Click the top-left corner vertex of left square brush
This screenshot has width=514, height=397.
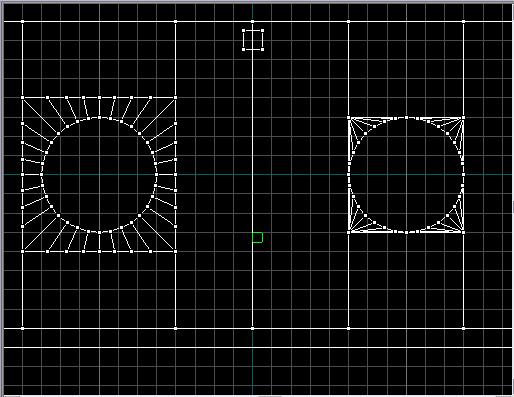point(23,98)
